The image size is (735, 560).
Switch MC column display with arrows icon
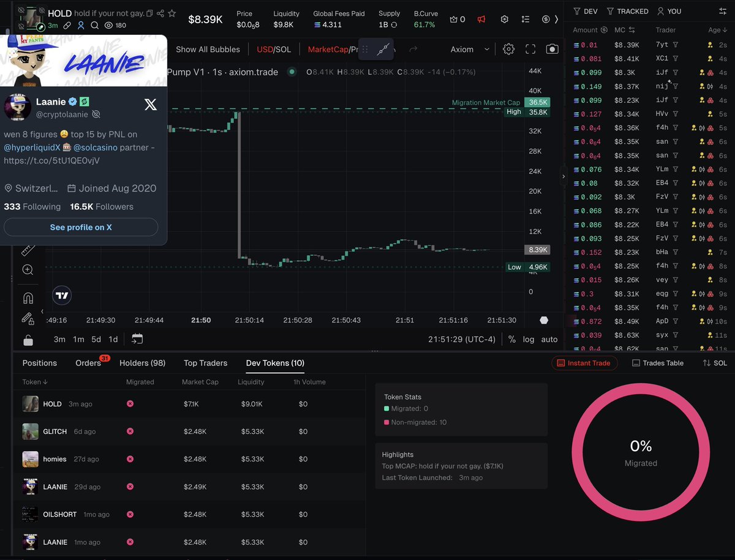pos(631,30)
